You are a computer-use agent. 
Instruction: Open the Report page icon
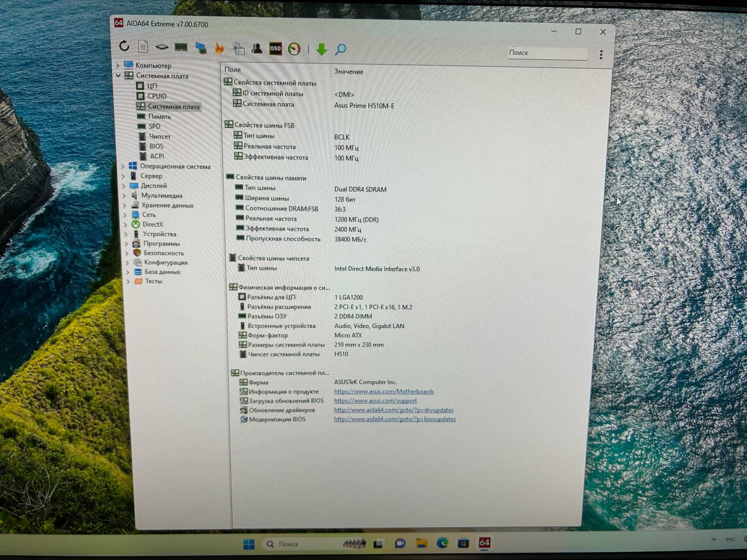point(143,47)
